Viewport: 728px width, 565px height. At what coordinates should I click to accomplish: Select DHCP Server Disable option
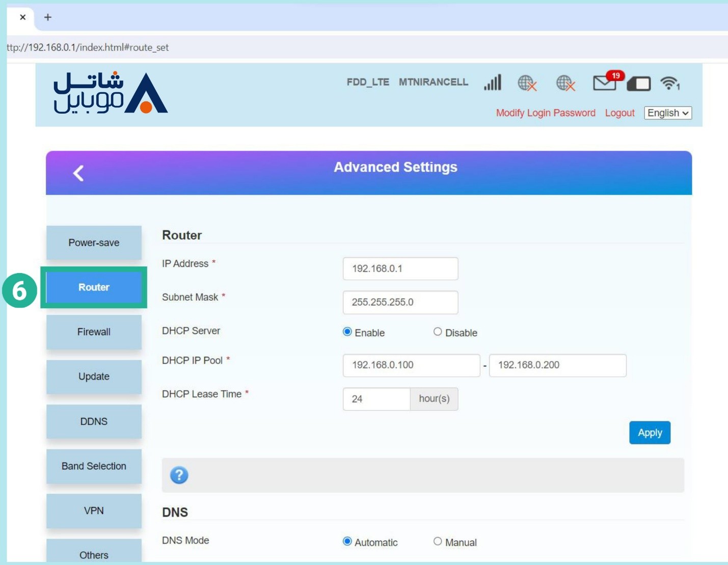click(438, 332)
